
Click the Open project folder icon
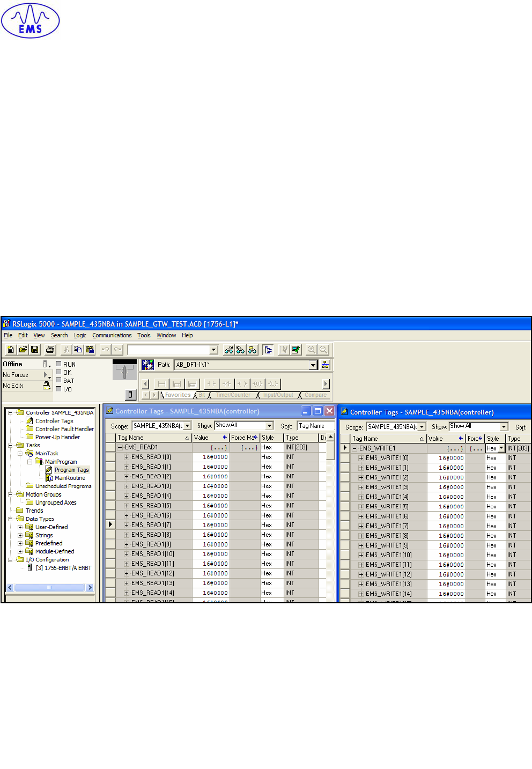tap(23, 350)
